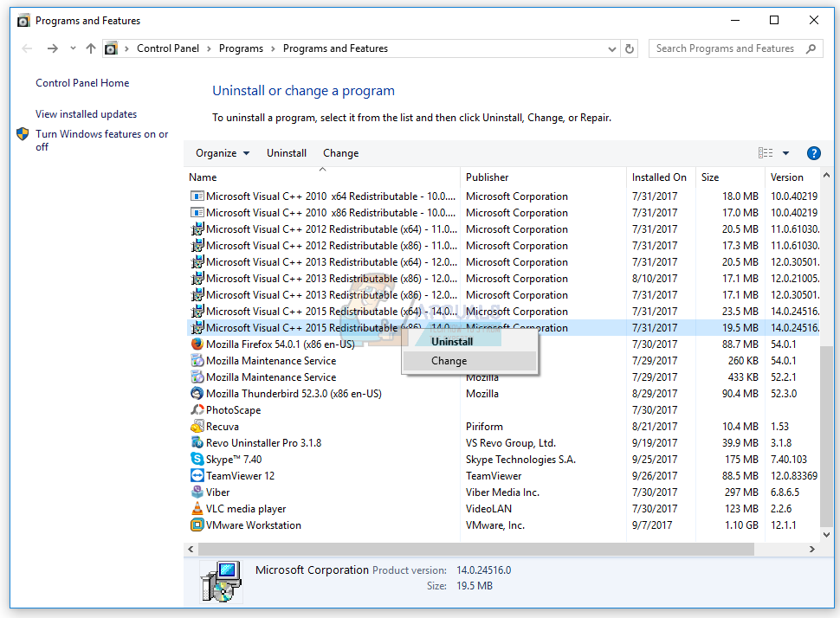
Task: Click icon of Visual C++ 2010 x86 Redistributable
Action: tap(197, 213)
